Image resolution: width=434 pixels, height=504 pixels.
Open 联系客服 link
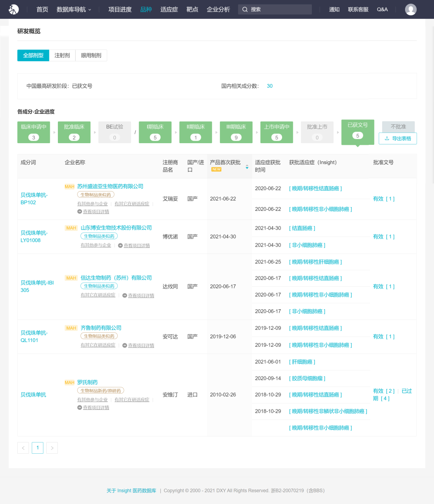[358, 9]
